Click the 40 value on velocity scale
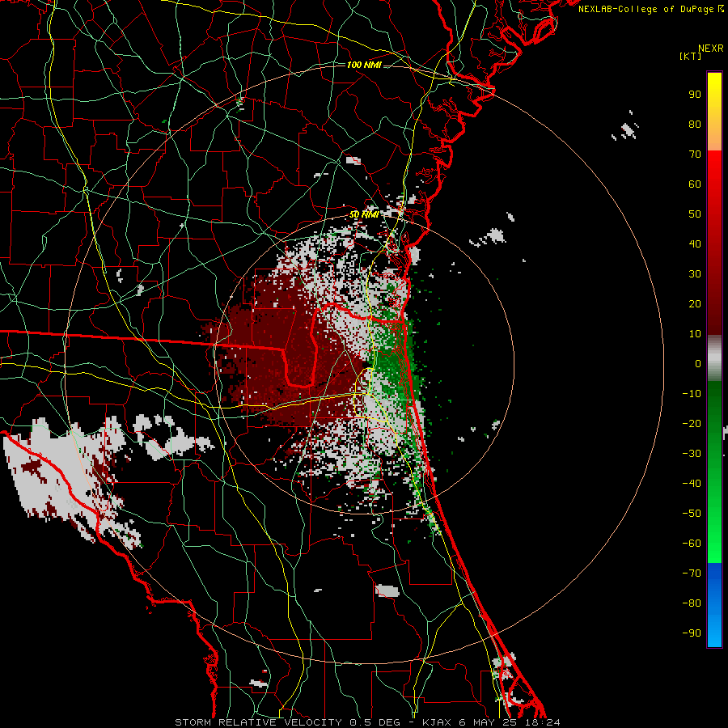The width and height of the screenshot is (728, 728). click(x=695, y=244)
